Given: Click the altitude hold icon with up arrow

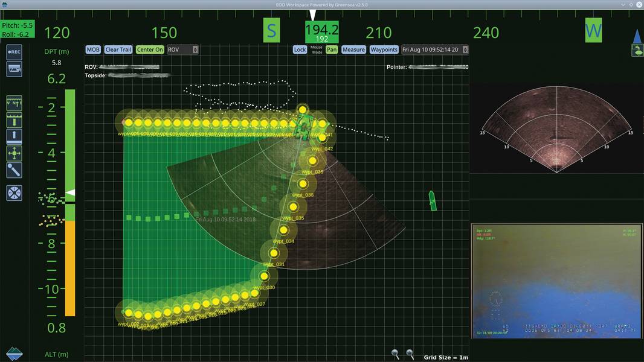Looking at the screenshot, I should [14, 136].
